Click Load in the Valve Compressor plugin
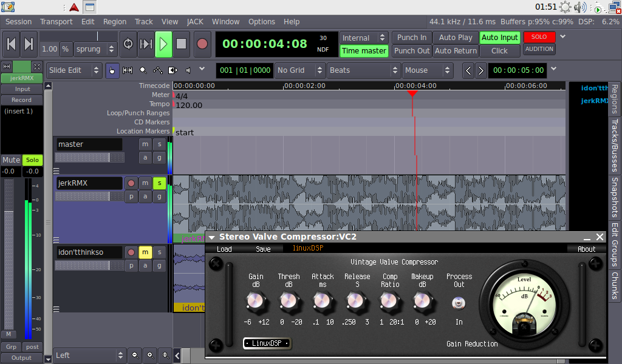 pos(224,249)
